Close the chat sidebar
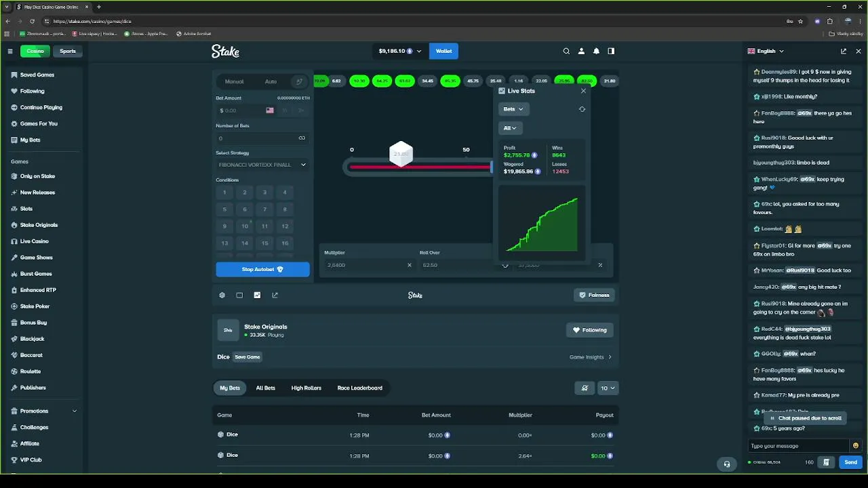This screenshot has height=488, width=868. coord(859,51)
